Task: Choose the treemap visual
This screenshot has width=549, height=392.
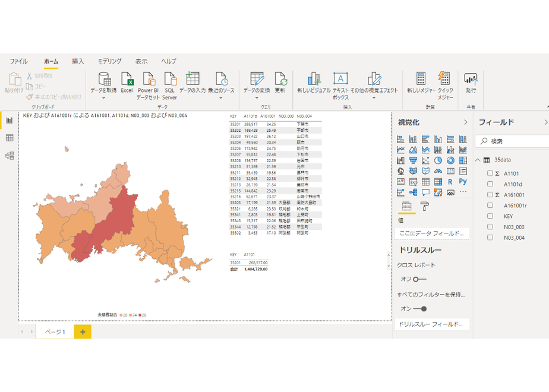Action: point(463,160)
